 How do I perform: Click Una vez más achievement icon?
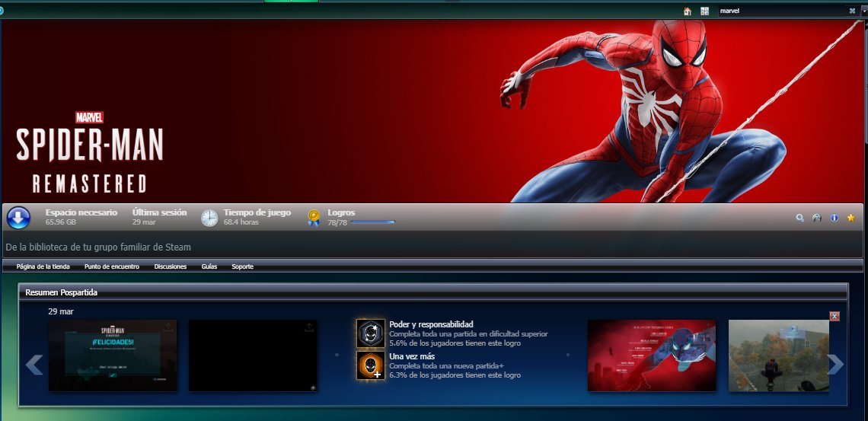(x=370, y=365)
